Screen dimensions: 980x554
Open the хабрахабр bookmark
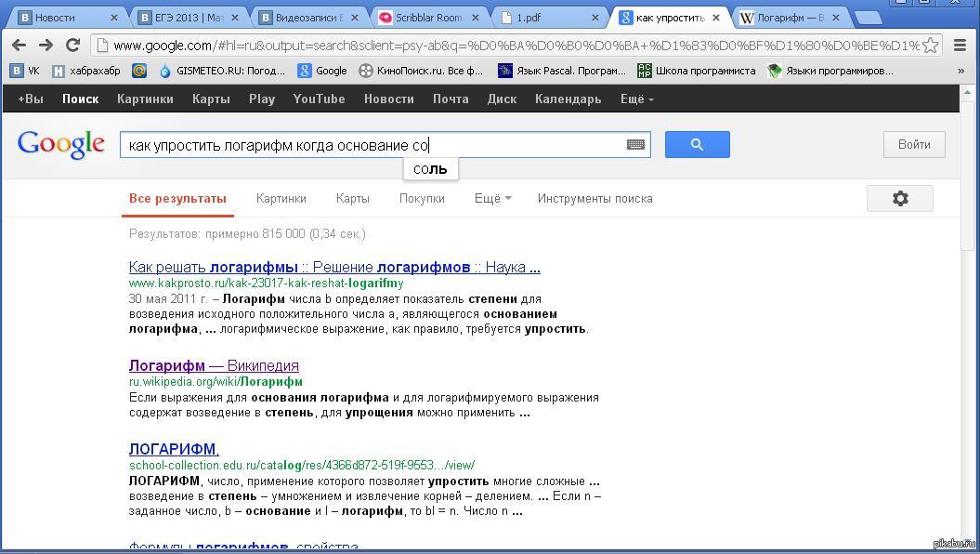[86, 71]
